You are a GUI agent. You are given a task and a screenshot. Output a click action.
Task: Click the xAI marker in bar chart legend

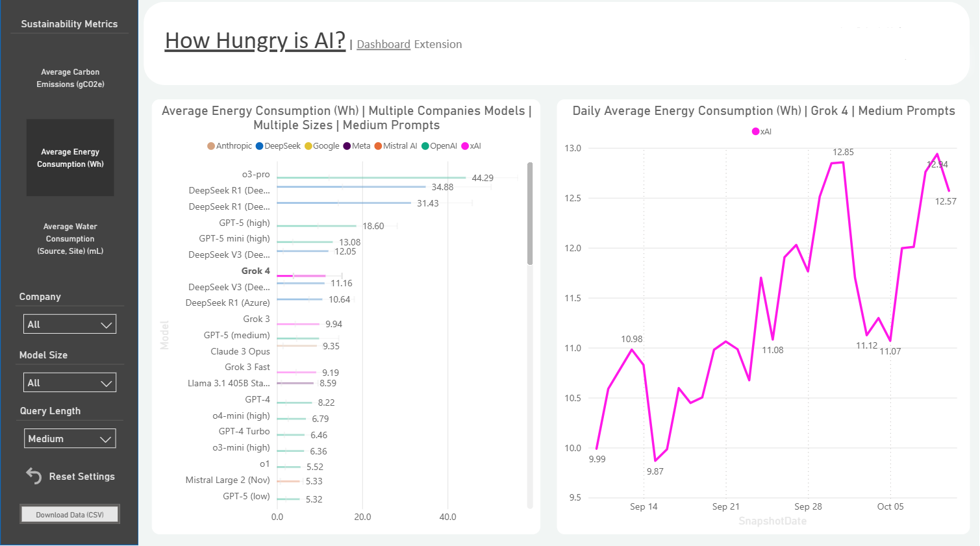[465, 146]
